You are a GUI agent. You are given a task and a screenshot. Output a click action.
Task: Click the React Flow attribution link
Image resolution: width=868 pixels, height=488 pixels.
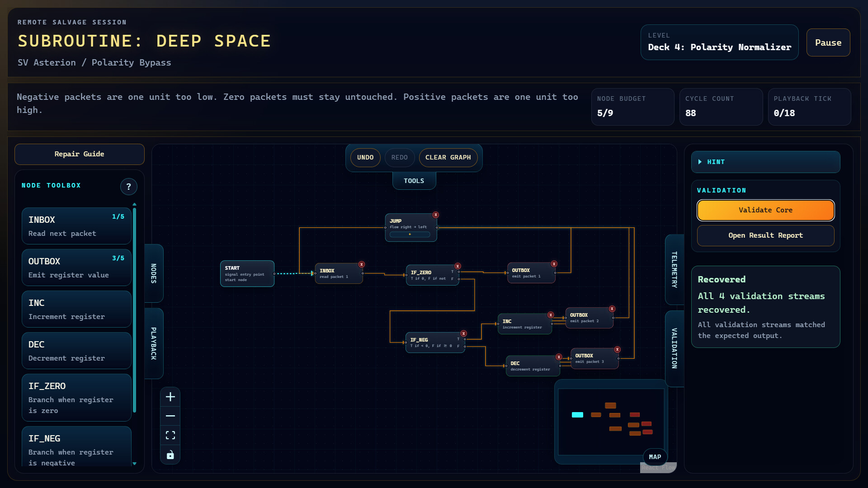click(658, 468)
